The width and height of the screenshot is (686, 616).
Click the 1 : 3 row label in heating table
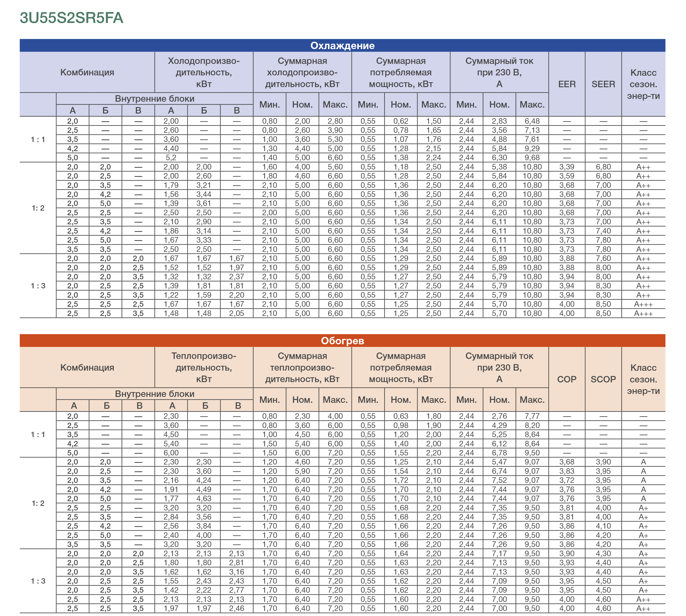pos(38,581)
